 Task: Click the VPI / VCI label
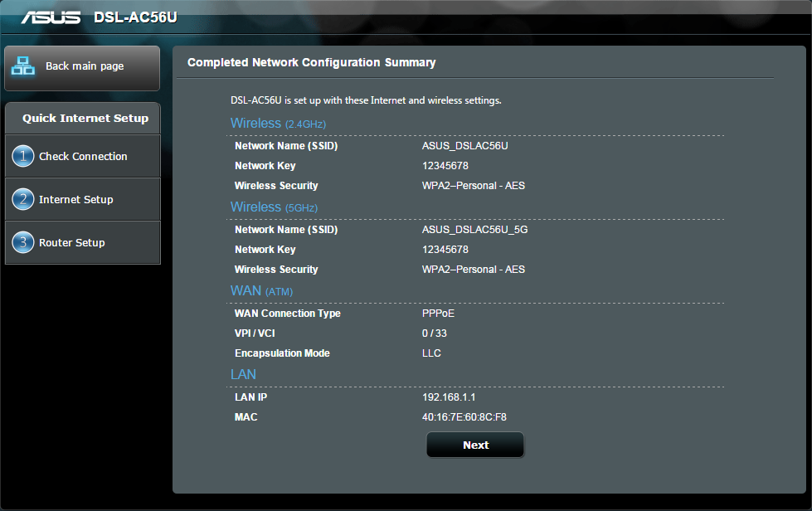(255, 333)
